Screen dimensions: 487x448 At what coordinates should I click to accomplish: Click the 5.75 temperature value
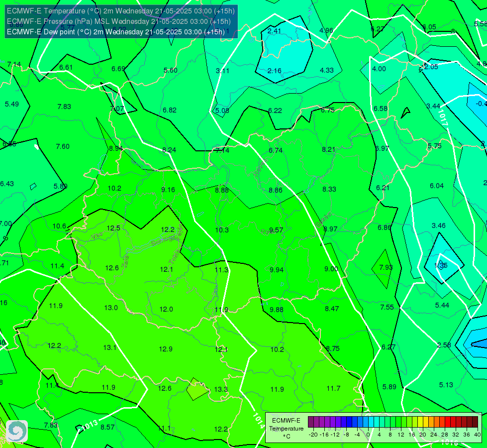pos(434,146)
